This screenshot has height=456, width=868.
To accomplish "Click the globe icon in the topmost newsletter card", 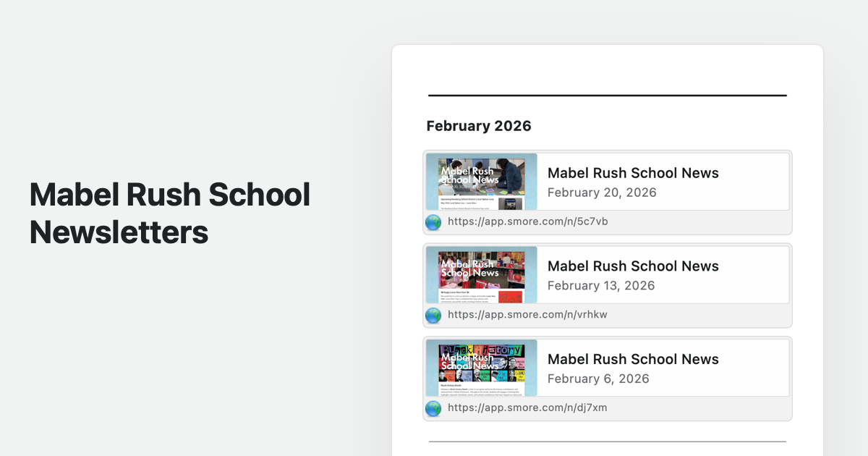I will [433, 222].
